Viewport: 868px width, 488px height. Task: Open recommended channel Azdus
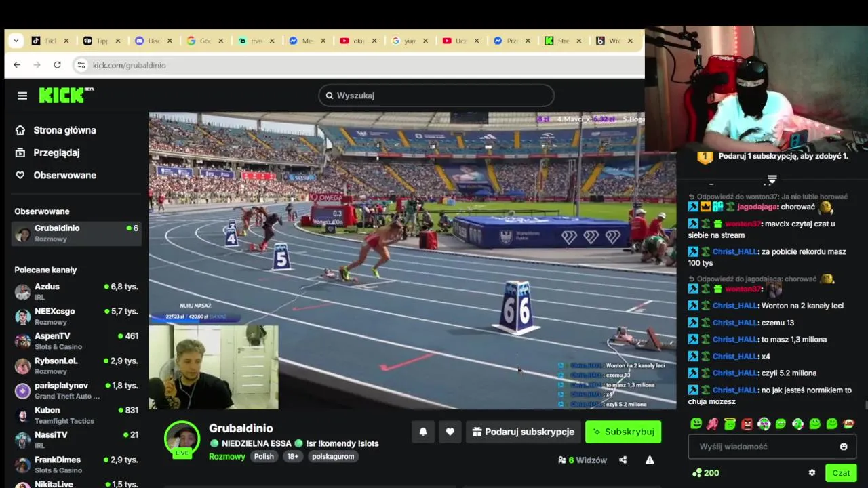coord(77,291)
